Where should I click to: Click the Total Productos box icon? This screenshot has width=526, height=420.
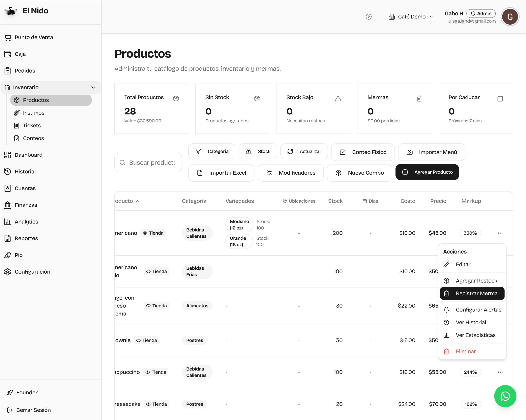tap(176, 99)
